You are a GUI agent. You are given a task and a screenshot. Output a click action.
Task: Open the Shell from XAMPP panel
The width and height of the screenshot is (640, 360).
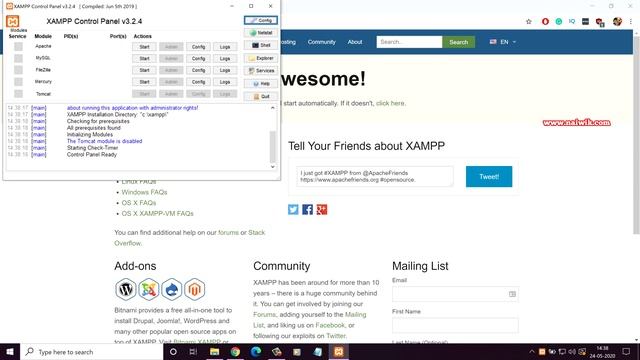(x=261, y=45)
